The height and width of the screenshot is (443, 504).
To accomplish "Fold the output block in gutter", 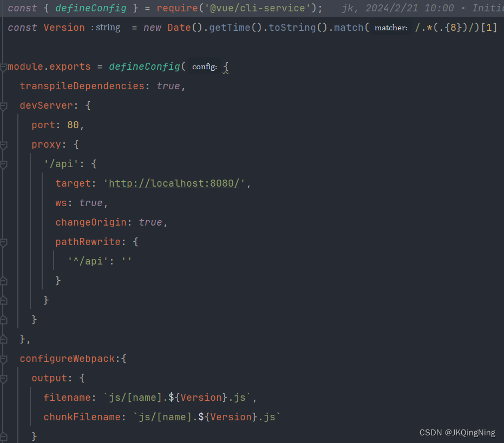I will click(3, 379).
